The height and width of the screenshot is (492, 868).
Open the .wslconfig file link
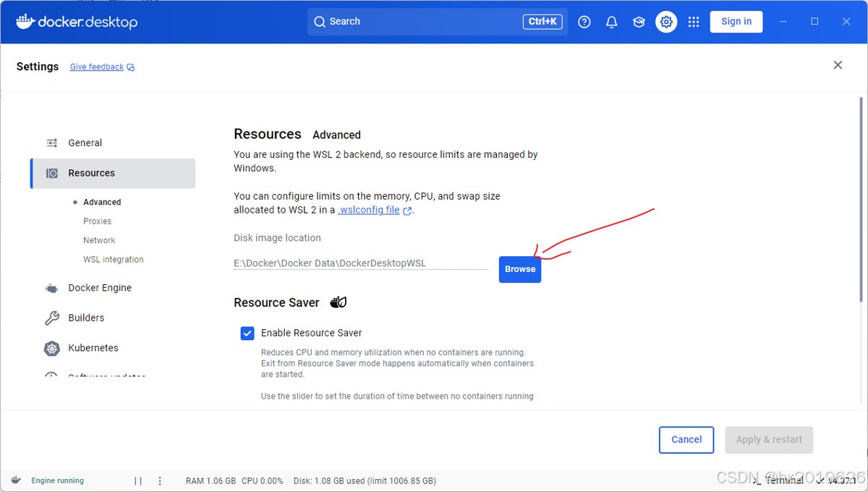click(370, 210)
